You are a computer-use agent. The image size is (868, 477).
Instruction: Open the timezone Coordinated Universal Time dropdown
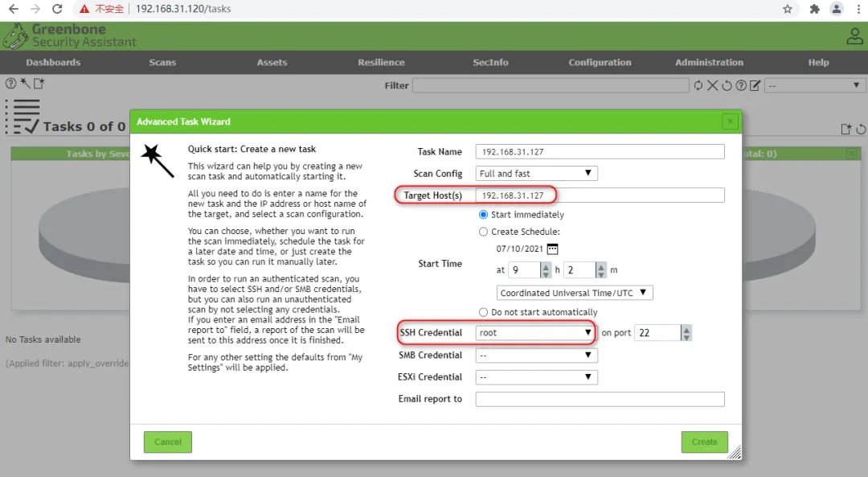pos(575,293)
